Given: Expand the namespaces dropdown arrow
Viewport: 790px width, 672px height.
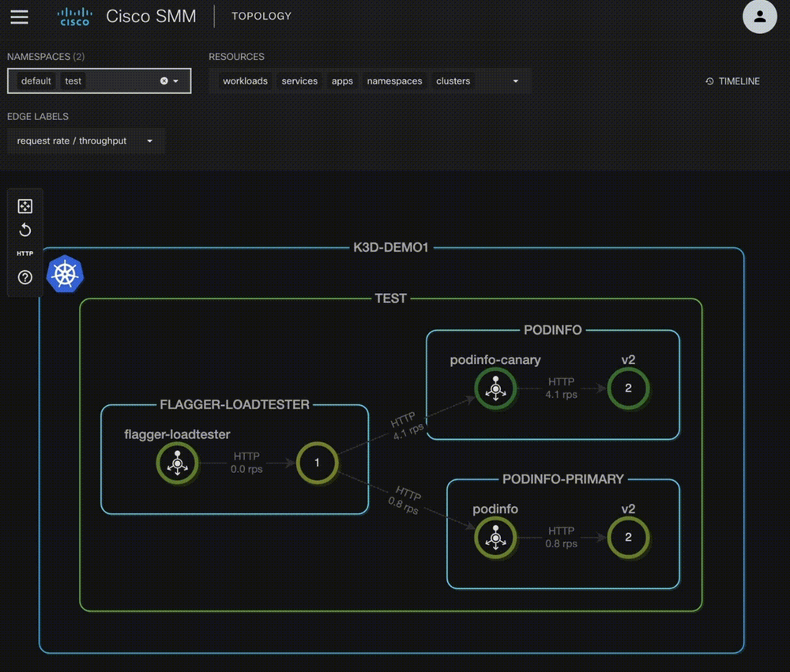Looking at the screenshot, I should [176, 81].
